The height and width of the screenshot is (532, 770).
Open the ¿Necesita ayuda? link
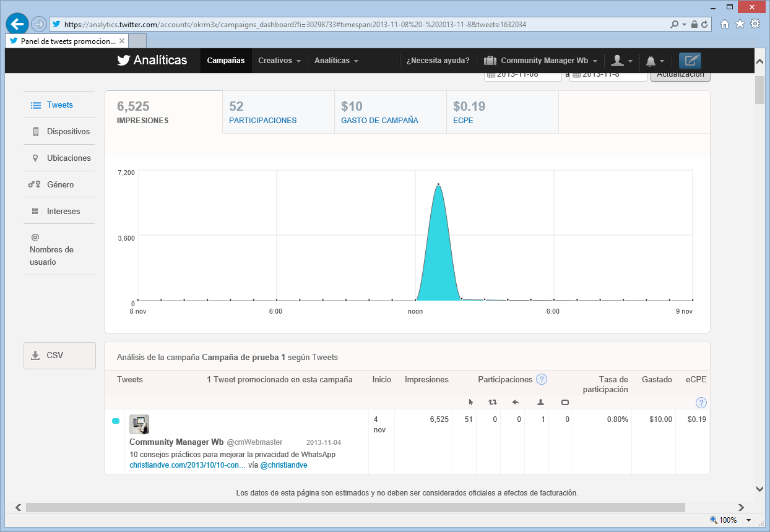[x=438, y=61]
